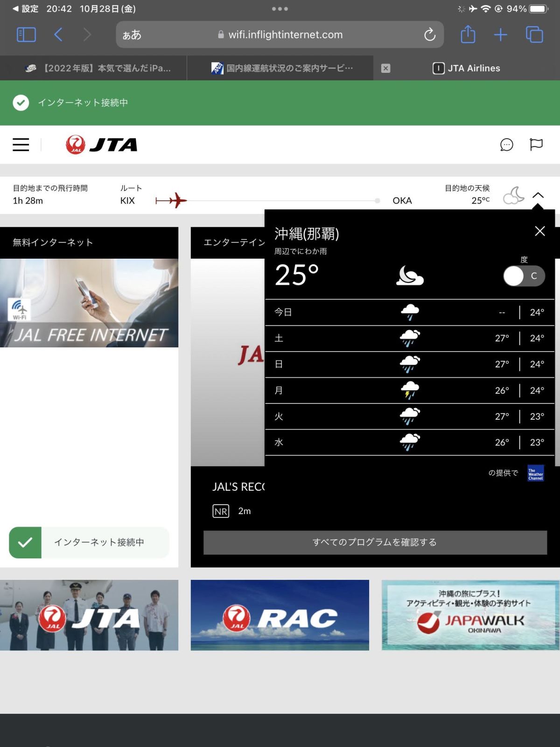Add a new tab with the plus icon

click(500, 35)
